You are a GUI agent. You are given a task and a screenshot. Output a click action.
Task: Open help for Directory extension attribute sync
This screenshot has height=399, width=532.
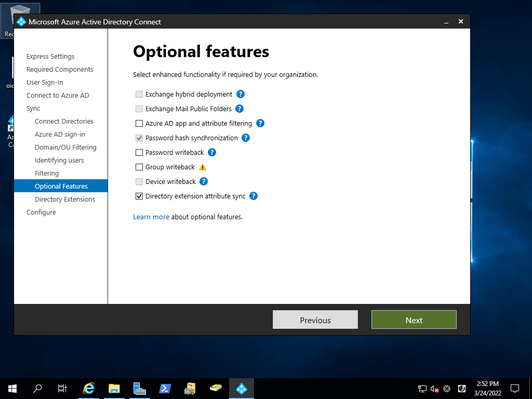(x=253, y=196)
